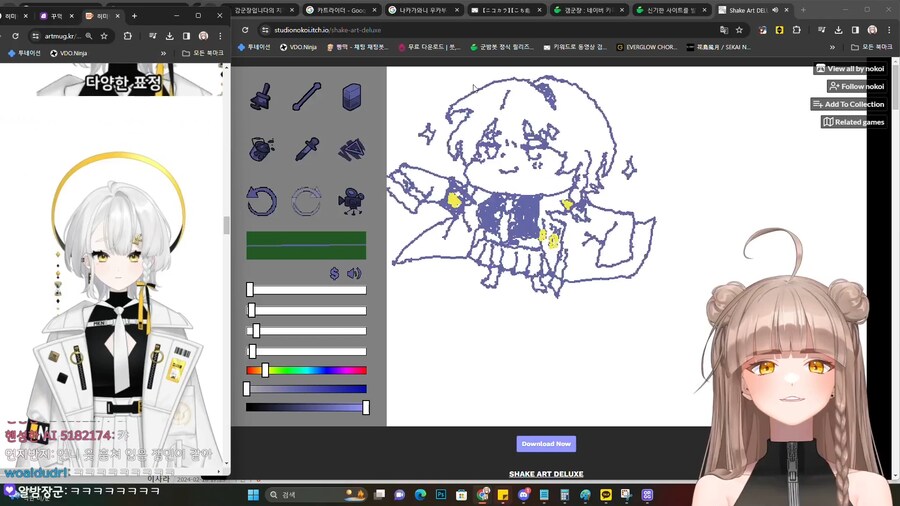Toggle the sound speaker icon
Screen dimensions: 900x506
click(x=354, y=273)
